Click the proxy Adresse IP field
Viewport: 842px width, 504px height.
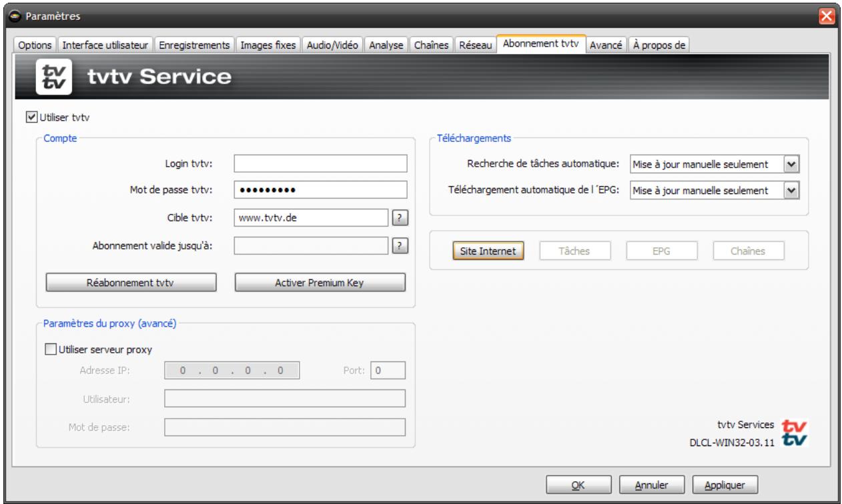[x=232, y=370]
